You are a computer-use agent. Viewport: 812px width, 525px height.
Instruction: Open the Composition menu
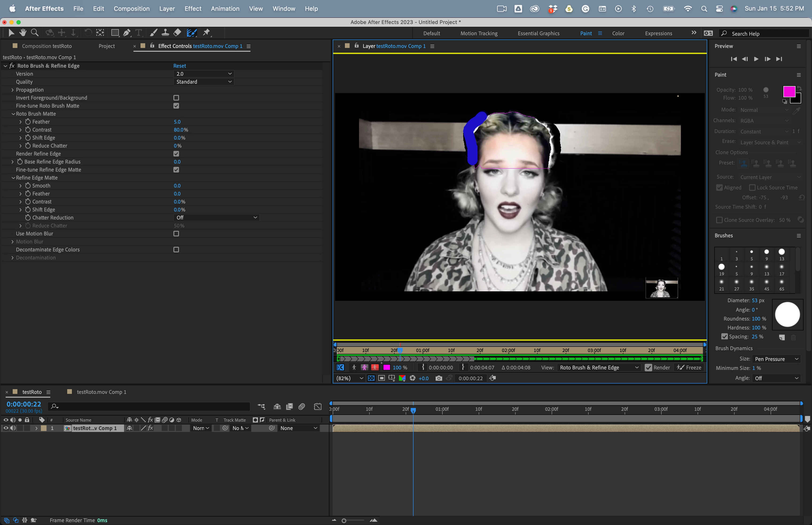[x=132, y=8]
